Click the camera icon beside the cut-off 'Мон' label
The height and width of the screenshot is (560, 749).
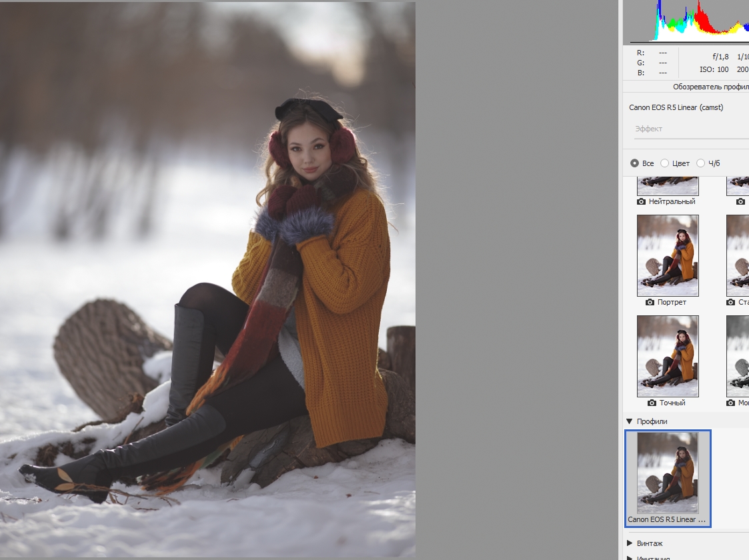(731, 403)
